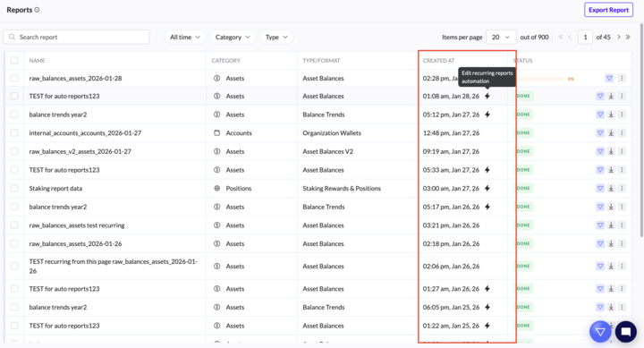
Task: Go to the next page arrow
Action: pos(619,37)
